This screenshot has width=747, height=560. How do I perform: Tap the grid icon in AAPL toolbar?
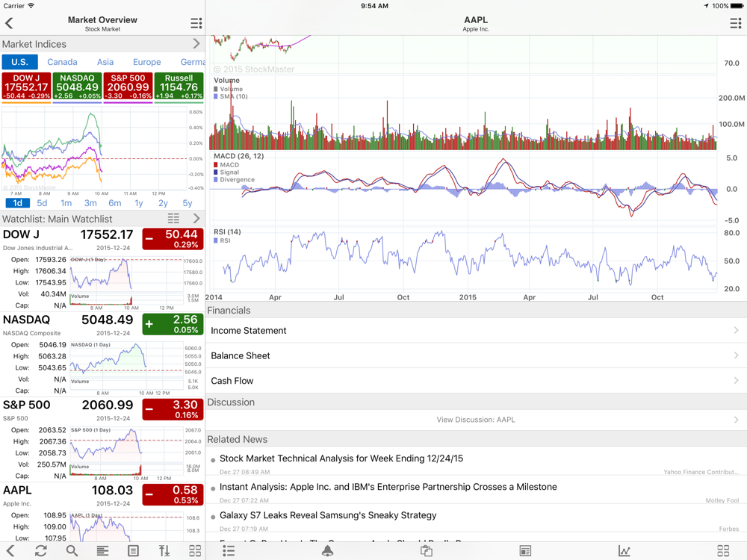pyautogui.click(x=723, y=551)
